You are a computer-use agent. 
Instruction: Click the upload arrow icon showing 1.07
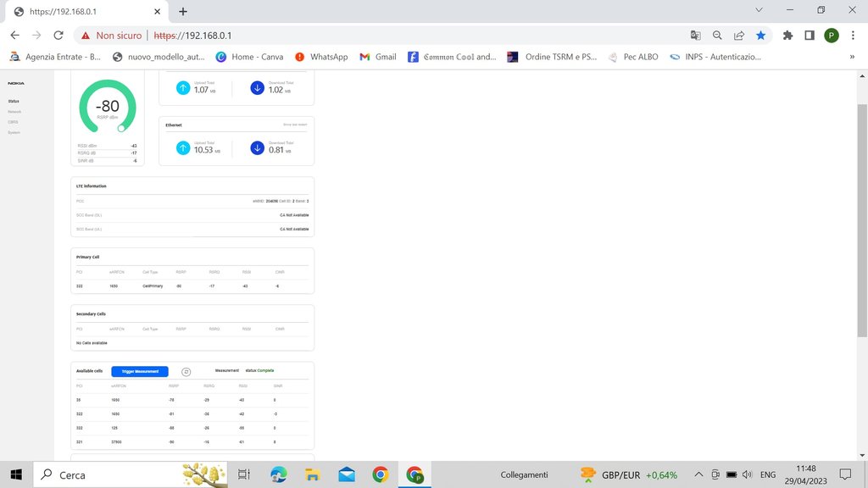pos(183,87)
